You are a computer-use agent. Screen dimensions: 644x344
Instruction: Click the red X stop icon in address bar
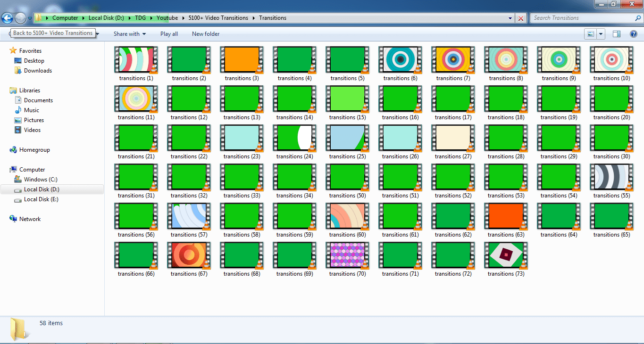[521, 18]
